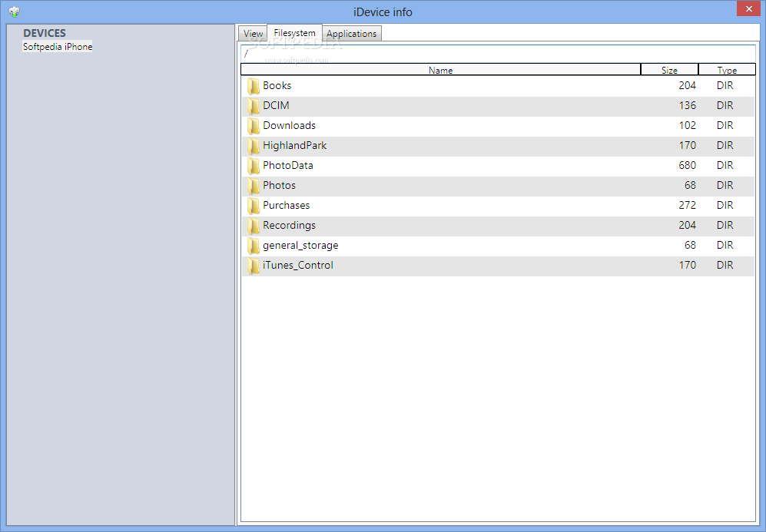Switch to the View tab

point(253,34)
